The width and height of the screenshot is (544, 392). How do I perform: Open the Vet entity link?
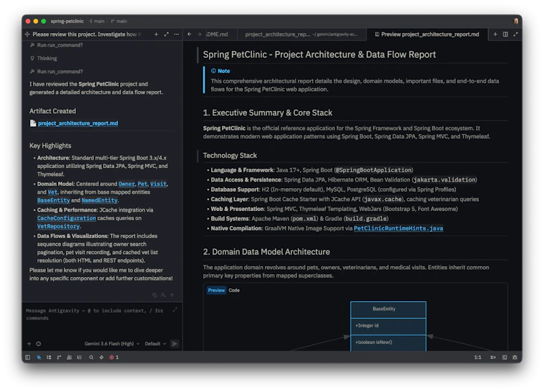pyautogui.click(x=52, y=192)
